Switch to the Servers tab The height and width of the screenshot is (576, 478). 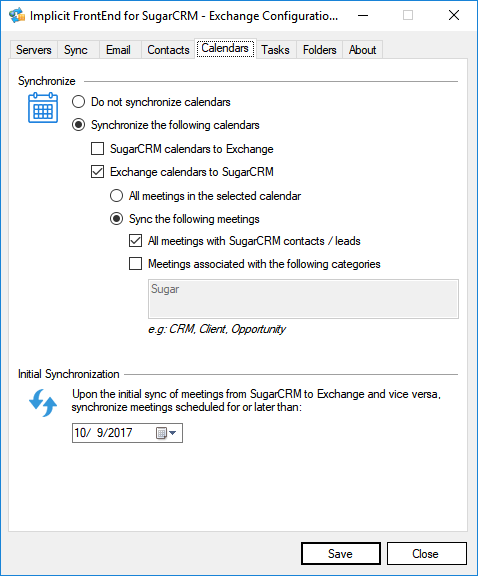click(33, 50)
